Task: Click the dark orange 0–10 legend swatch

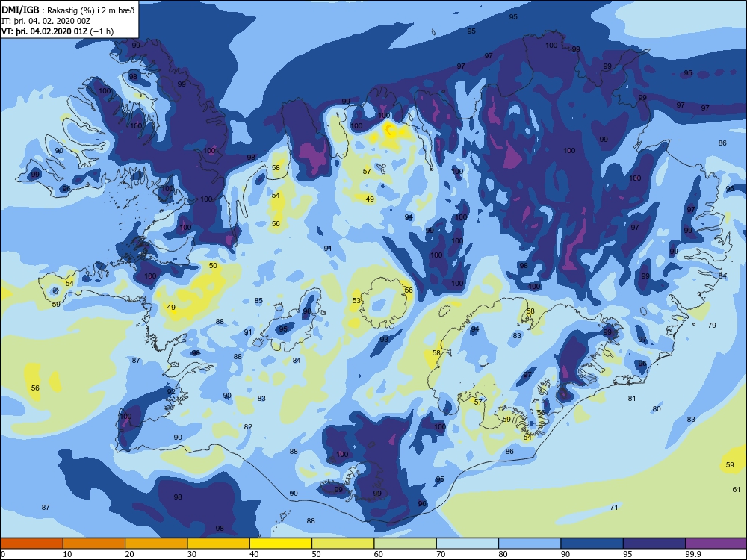Action: pos(31,544)
